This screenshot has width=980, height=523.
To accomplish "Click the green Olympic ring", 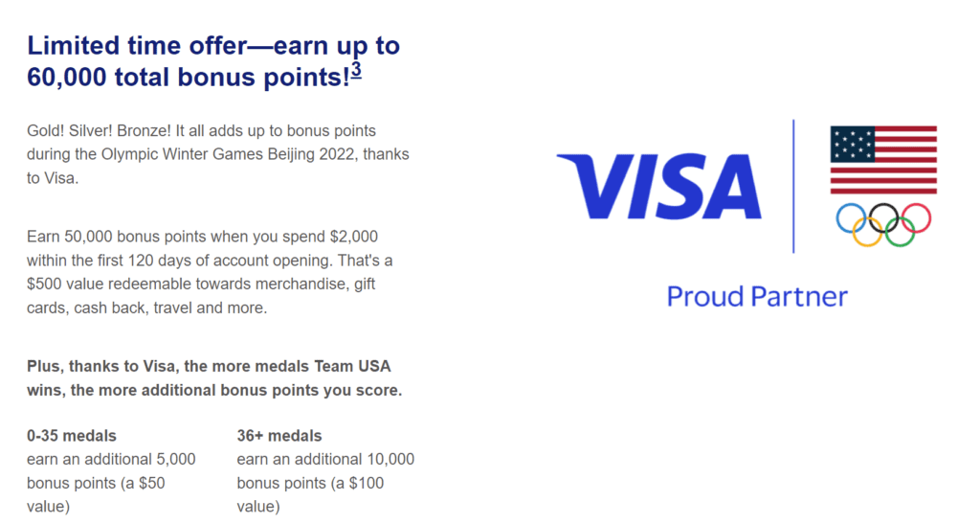I will click(x=900, y=232).
